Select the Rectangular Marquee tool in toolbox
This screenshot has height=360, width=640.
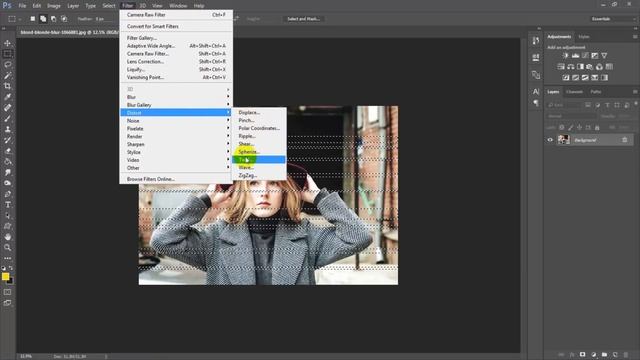click(x=7, y=54)
